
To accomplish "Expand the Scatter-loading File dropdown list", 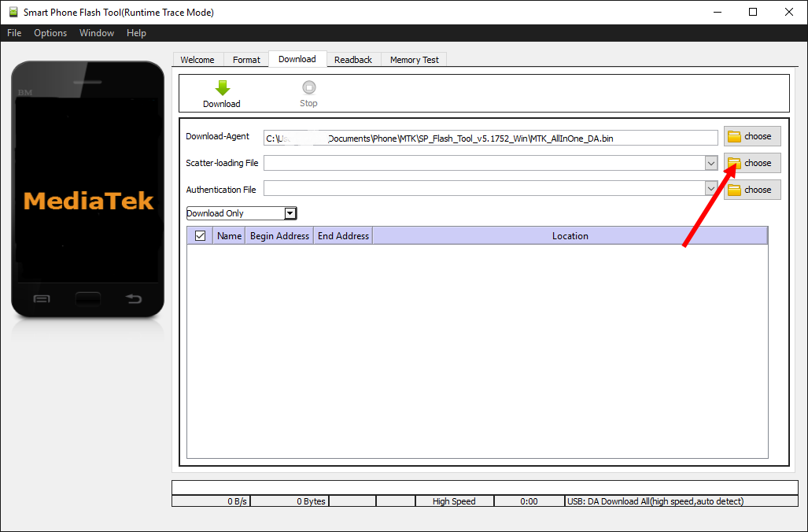I will click(x=712, y=163).
